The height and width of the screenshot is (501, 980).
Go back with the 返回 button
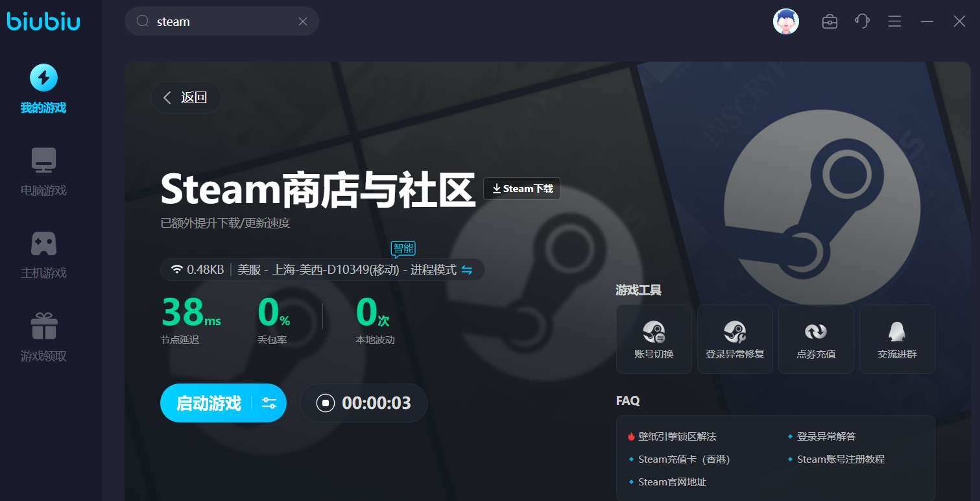(186, 98)
